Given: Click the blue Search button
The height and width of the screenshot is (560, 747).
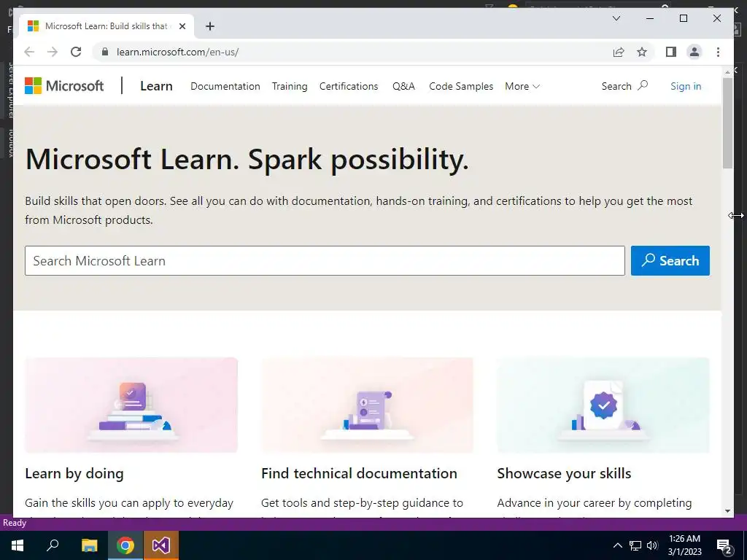Looking at the screenshot, I should 670,260.
